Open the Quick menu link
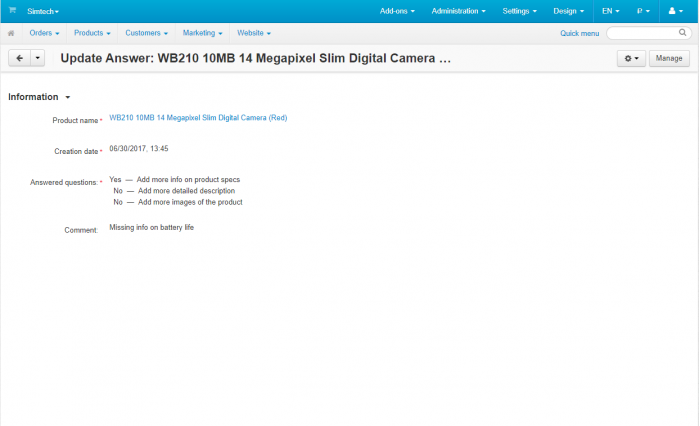 pyautogui.click(x=579, y=33)
